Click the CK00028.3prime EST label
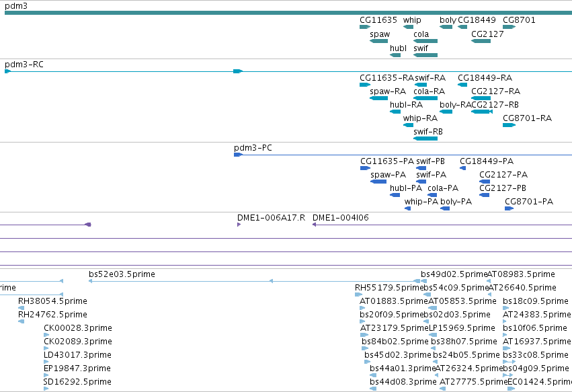The height and width of the screenshot is (392, 572). pyautogui.click(x=78, y=329)
